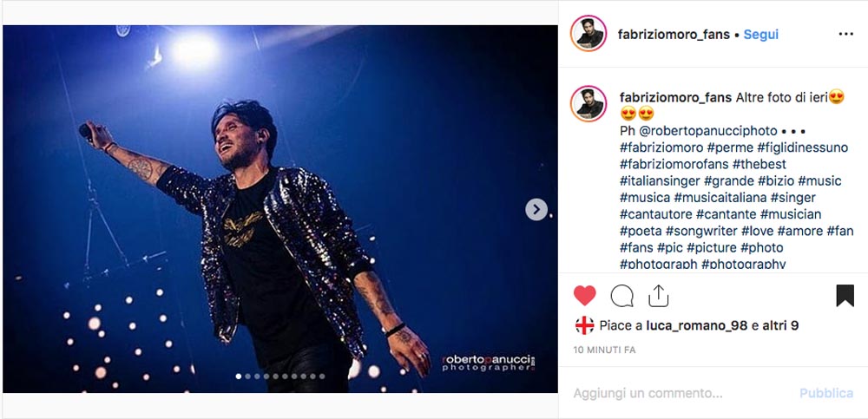Image resolution: width=868 pixels, height=419 pixels.
Task: Focus the Aggiungi un commento field
Action: point(681,394)
